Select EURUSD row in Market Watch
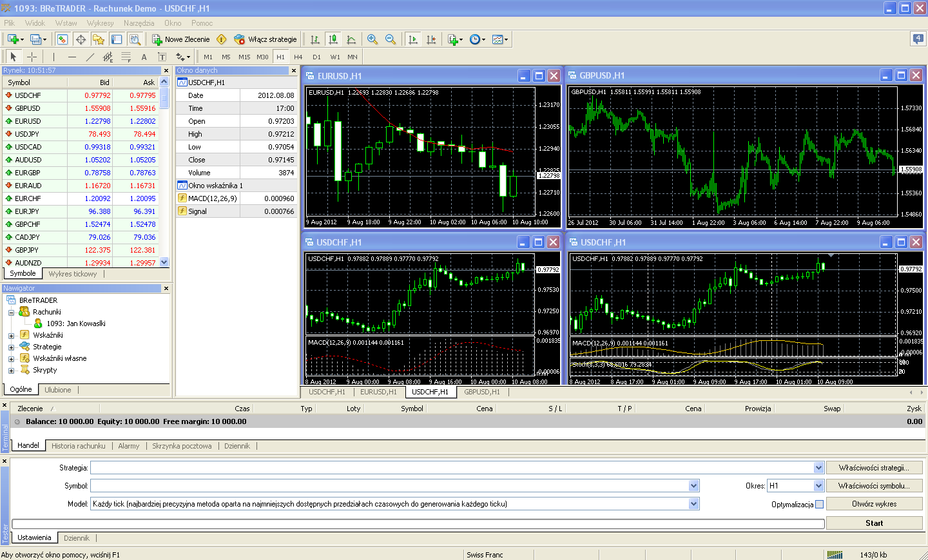Viewport: 928px width, 560px height. pos(81,121)
